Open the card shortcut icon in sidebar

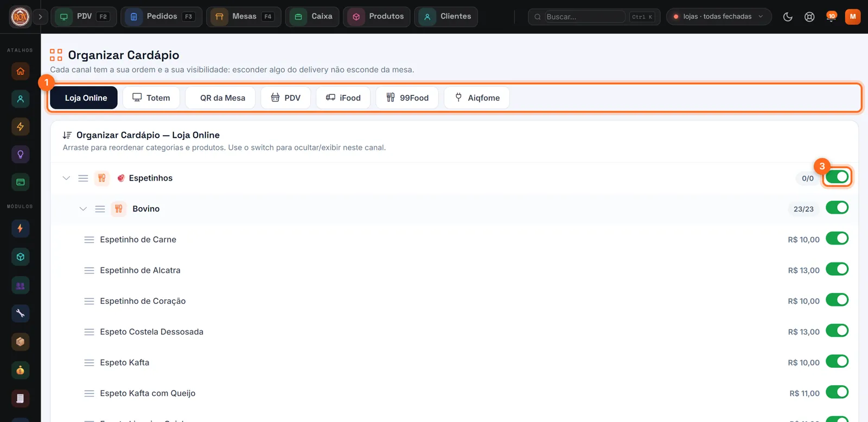20,182
